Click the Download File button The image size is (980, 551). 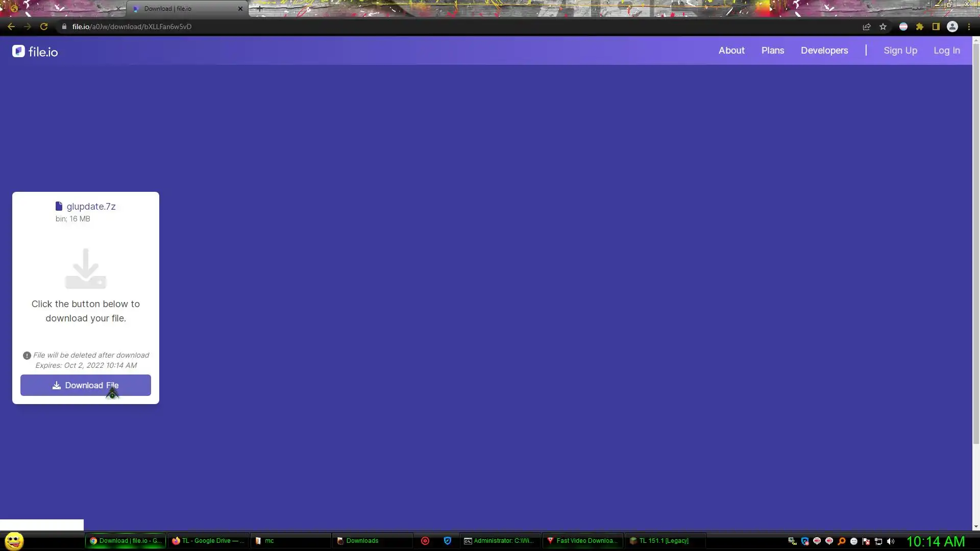85,385
